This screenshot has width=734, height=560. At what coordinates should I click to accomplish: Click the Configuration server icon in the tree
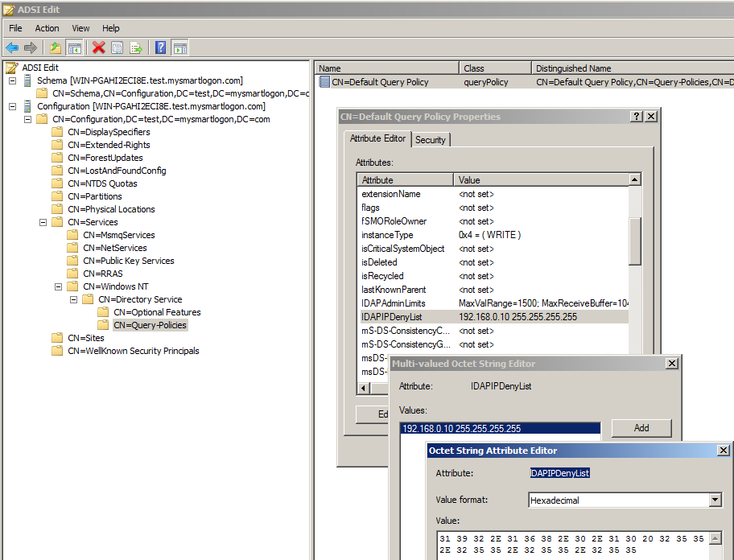point(27,106)
